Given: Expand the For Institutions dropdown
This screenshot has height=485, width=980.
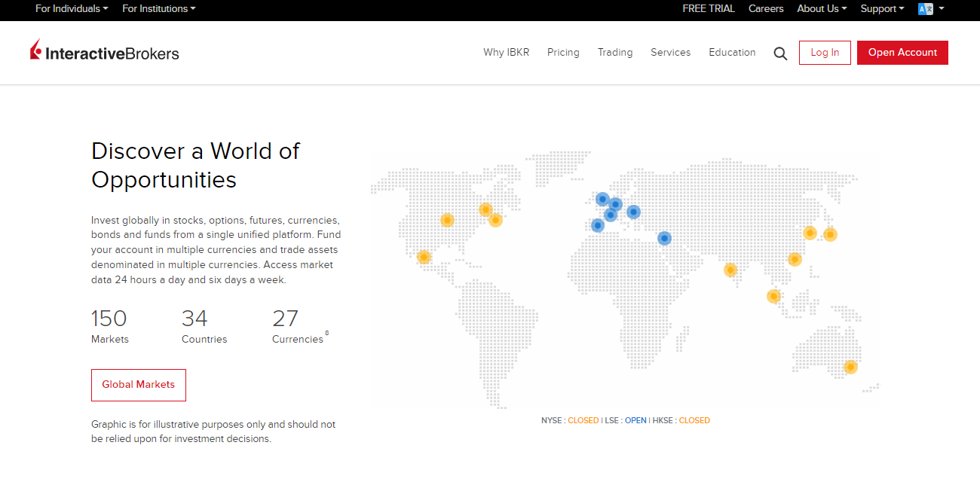Looking at the screenshot, I should (158, 9).
